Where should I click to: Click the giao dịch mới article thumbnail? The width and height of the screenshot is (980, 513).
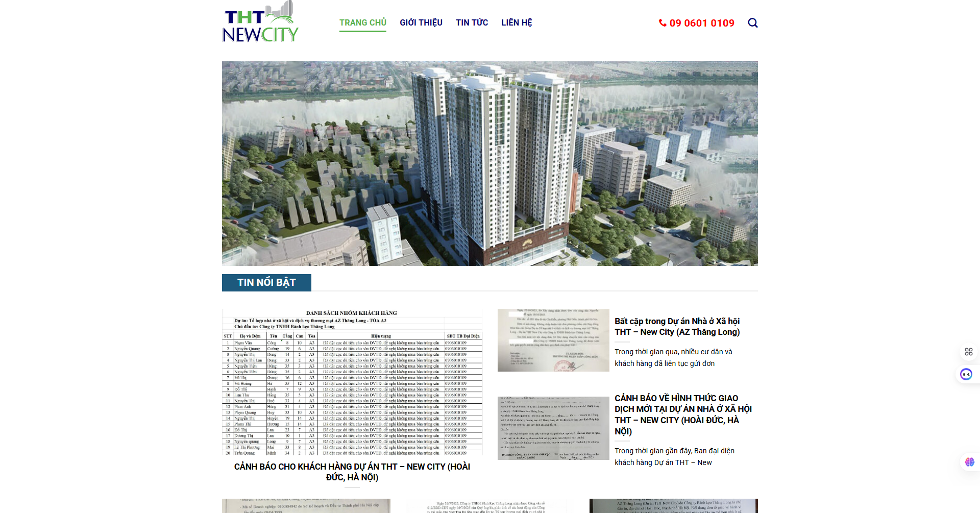553,428
